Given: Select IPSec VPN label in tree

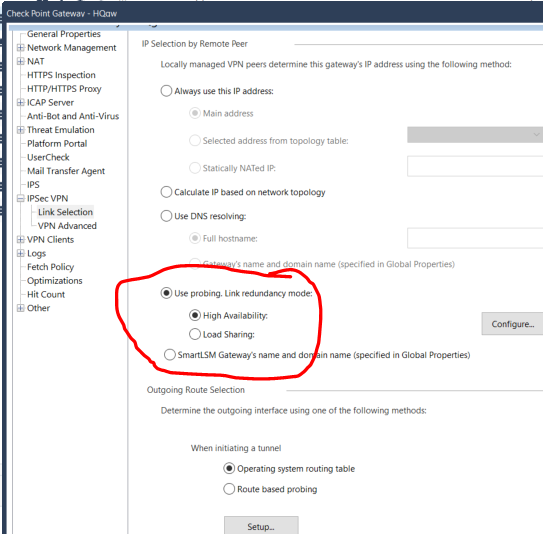Looking at the screenshot, I should (x=47, y=198).
